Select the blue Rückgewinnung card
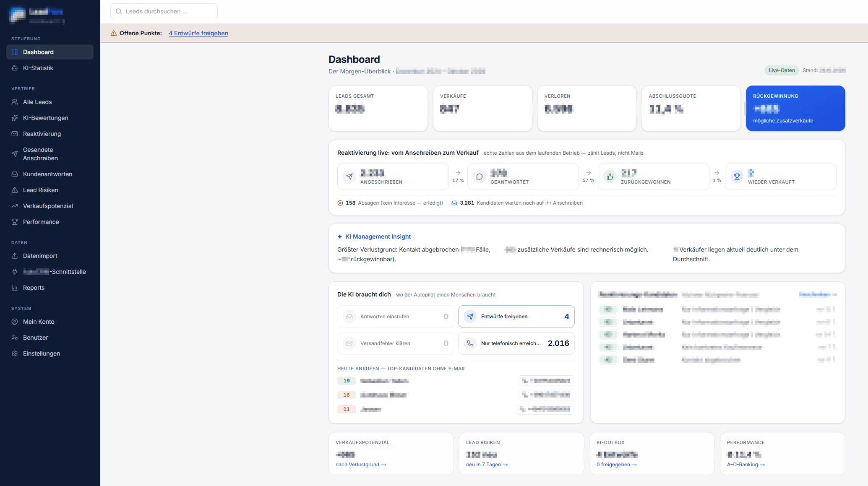The height and width of the screenshot is (486, 868). point(795,108)
